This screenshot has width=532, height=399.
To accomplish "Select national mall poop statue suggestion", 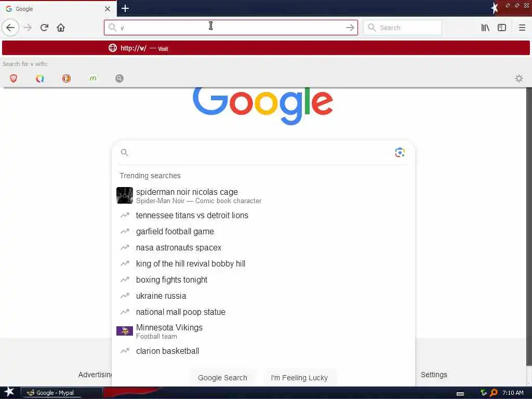I will click(x=263, y=312).
